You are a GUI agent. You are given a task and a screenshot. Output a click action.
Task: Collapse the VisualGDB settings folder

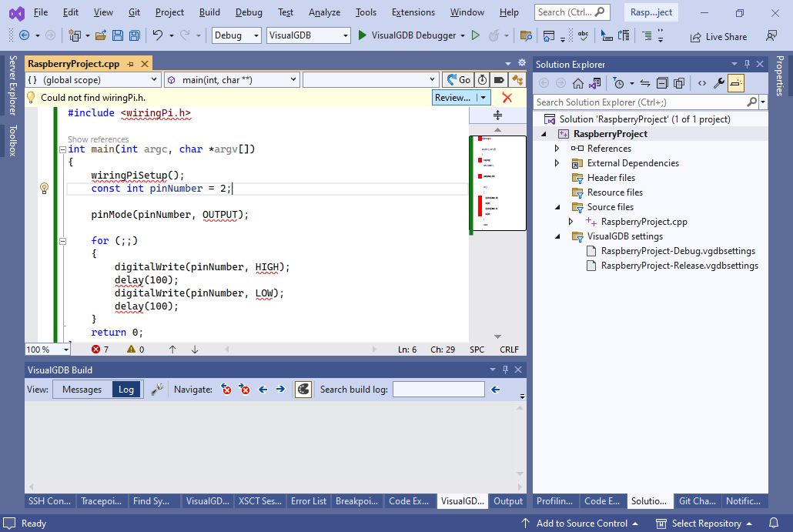coord(558,236)
